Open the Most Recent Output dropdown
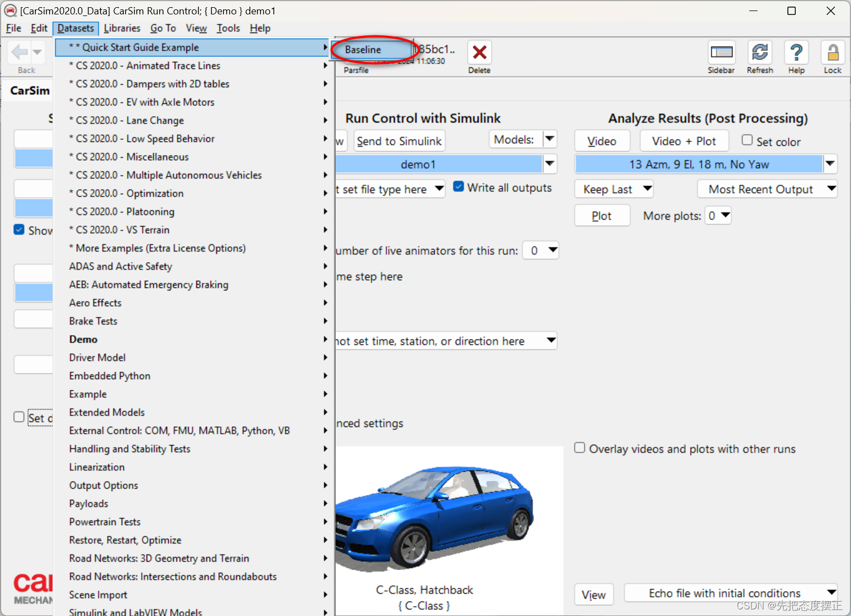This screenshot has height=616, width=851. click(768, 189)
